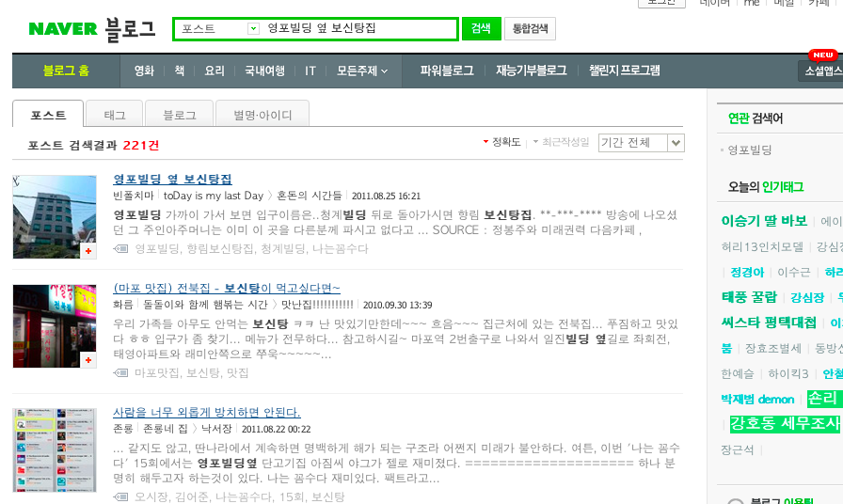Click popular tag 씨스타 평택대첩
This screenshot has width=843, height=504.
point(769,323)
